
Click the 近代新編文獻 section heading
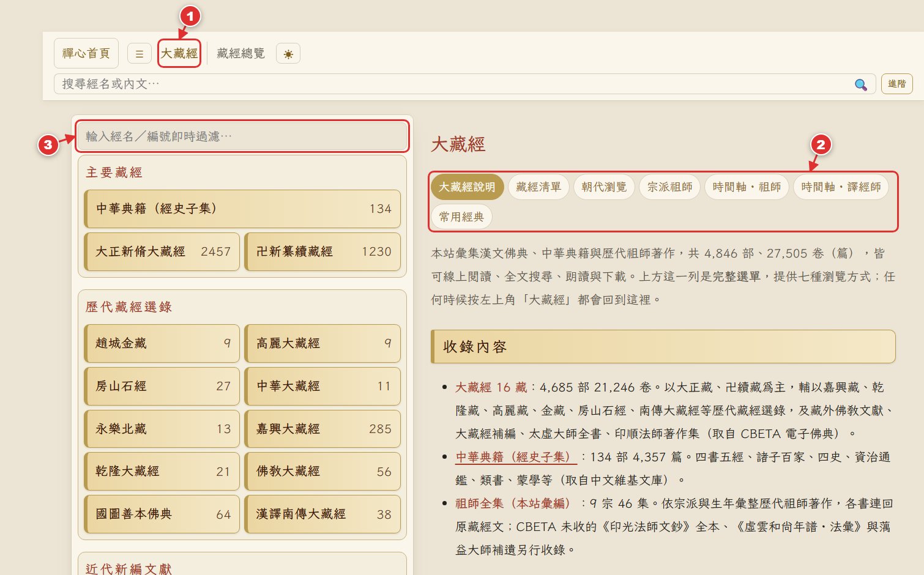click(129, 569)
